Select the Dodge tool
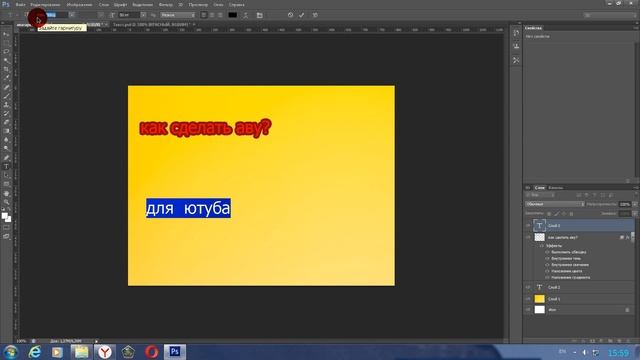This screenshot has width=640, height=360. coord(6,149)
